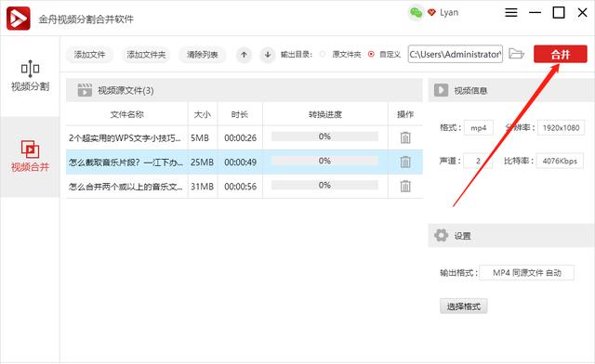The image size is (595, 364).
Task: Select the 怎么合并两个或以上的音乐文 file row
Action: (245, 186)
